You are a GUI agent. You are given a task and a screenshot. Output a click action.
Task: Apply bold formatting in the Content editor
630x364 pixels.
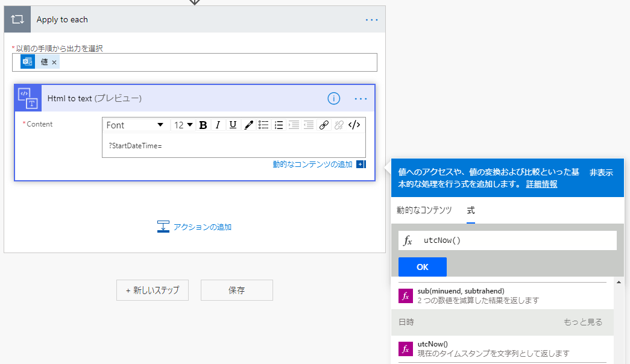tap(203, 125)
